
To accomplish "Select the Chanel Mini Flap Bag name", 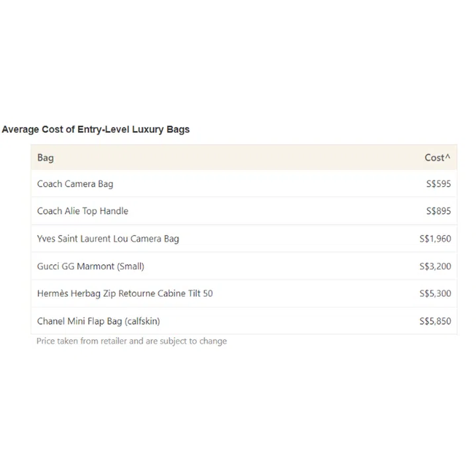I will click(80, 321).
